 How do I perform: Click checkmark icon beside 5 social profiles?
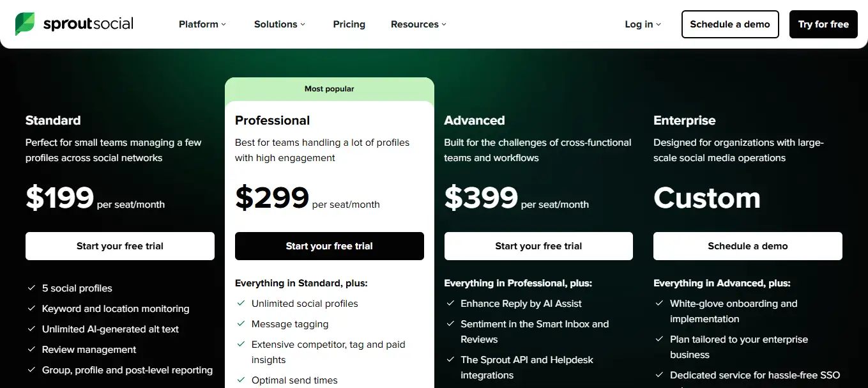pos(31,288)
